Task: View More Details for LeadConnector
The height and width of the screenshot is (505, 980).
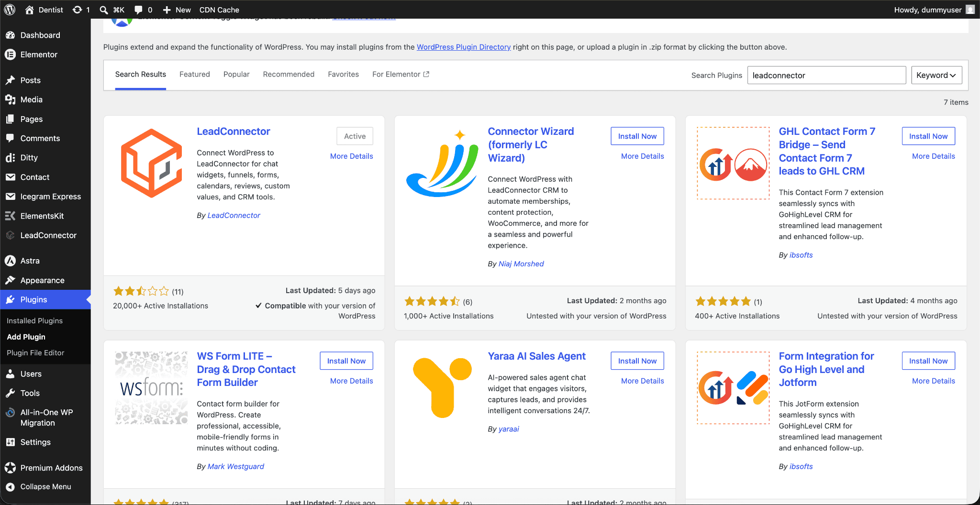Action: click(352, 156)
